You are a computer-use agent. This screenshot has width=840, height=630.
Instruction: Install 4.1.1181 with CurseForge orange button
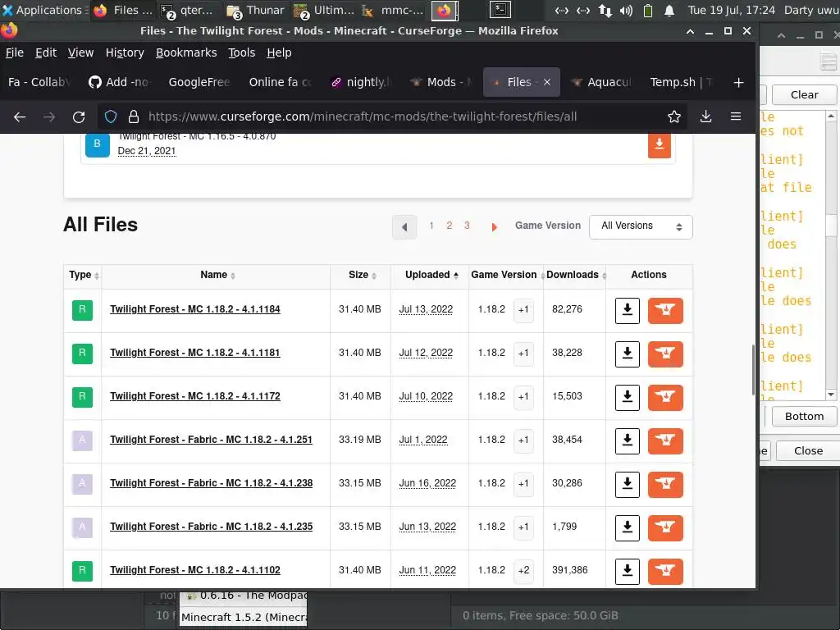pos(665,354)
